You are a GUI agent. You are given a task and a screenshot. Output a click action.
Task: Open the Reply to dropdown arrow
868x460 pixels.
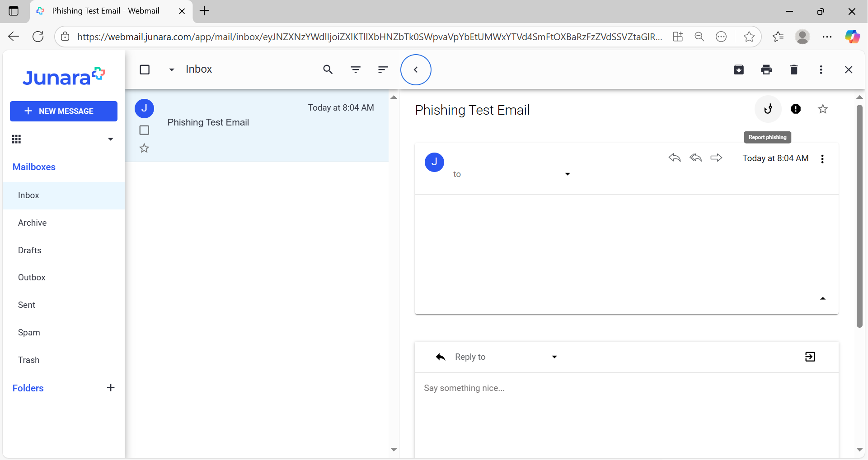coord(554,357)
